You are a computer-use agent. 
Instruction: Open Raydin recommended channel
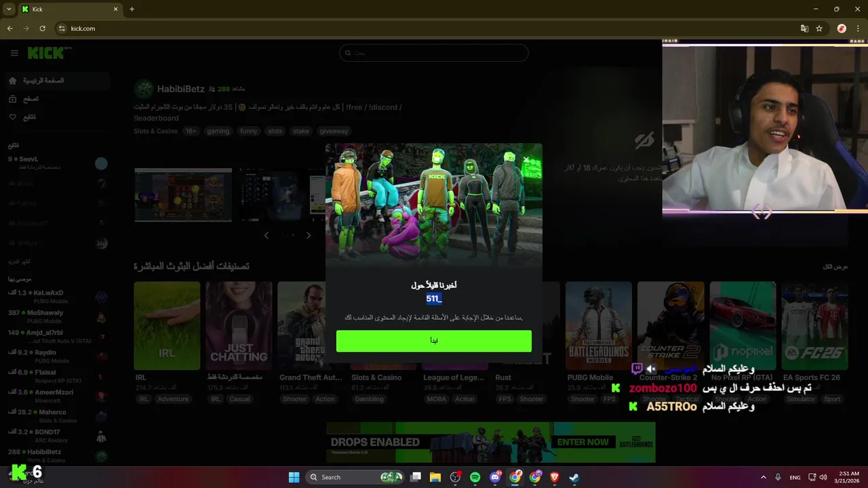pyautogui.click(x=57, y=357)
